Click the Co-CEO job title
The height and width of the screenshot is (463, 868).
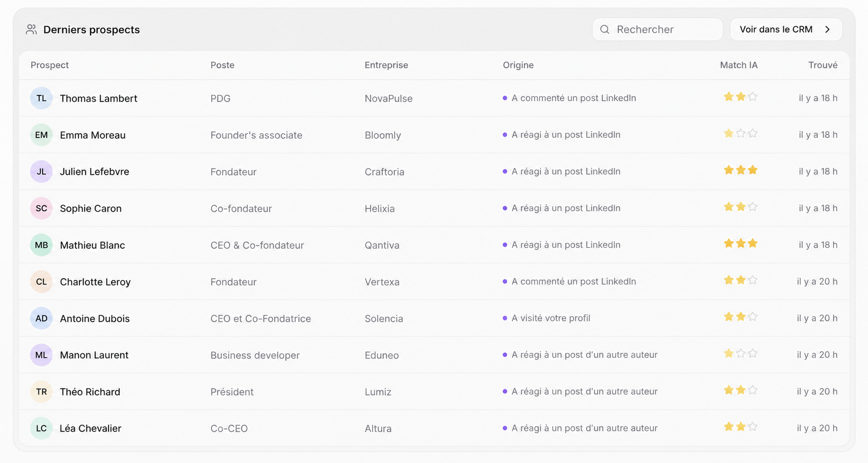pos(229,429)
